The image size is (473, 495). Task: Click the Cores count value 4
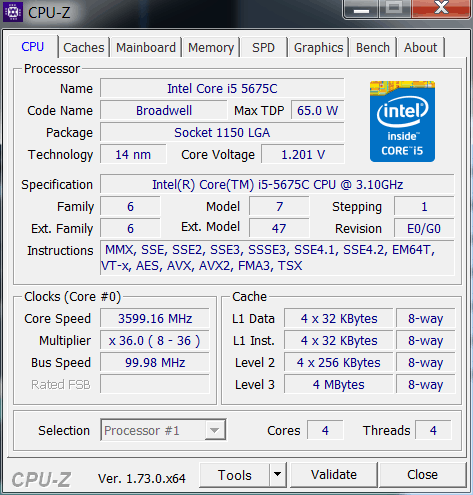[x=325, y=430]
